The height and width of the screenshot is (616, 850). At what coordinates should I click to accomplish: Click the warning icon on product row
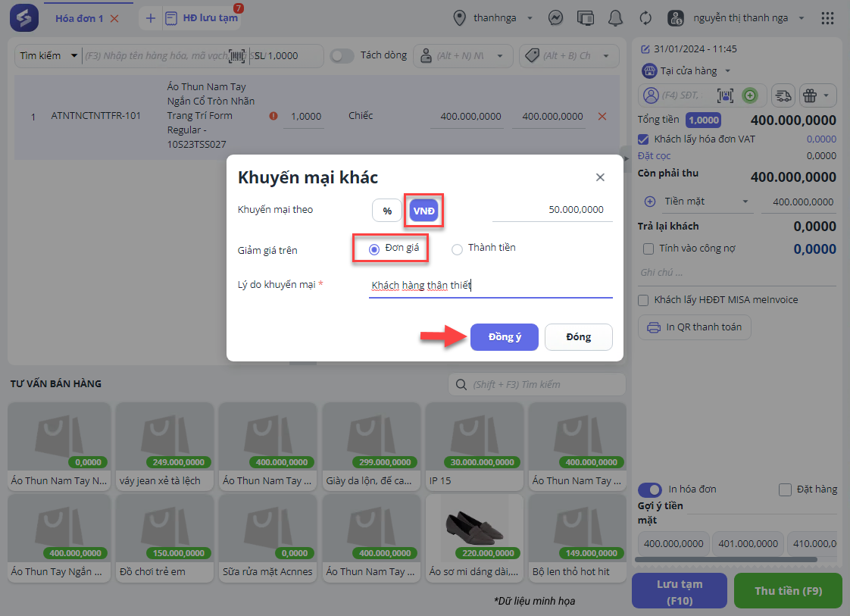[x=273, y=115]
